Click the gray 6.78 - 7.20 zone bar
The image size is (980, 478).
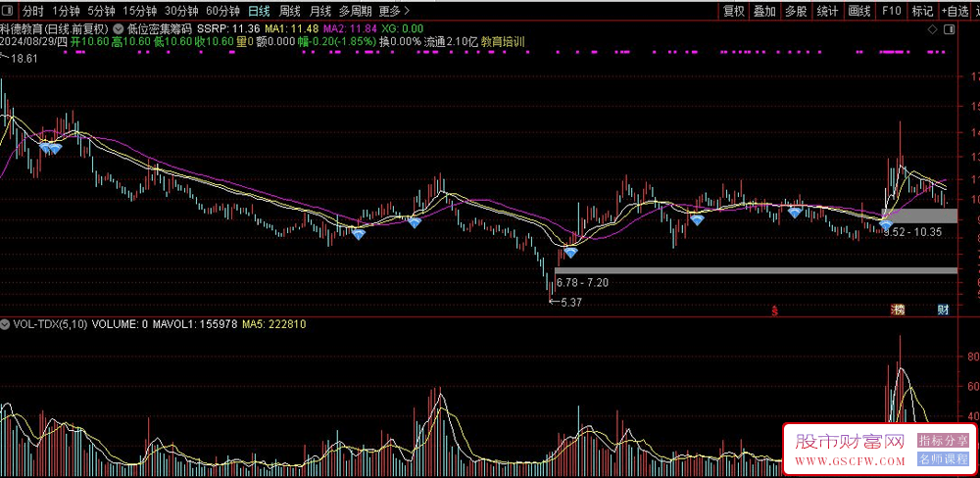coord(756,270)
